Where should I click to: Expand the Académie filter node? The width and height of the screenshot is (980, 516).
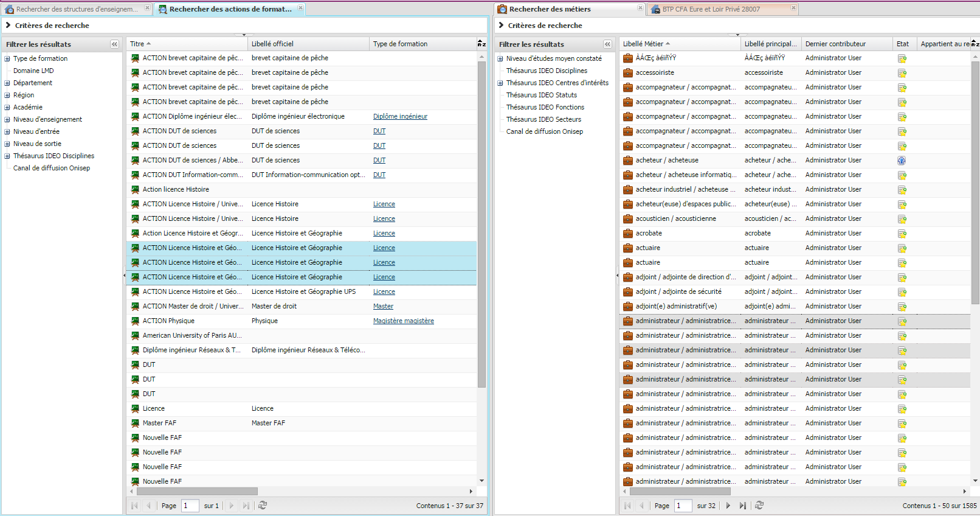pyautogui.click(x=7, y=108)
